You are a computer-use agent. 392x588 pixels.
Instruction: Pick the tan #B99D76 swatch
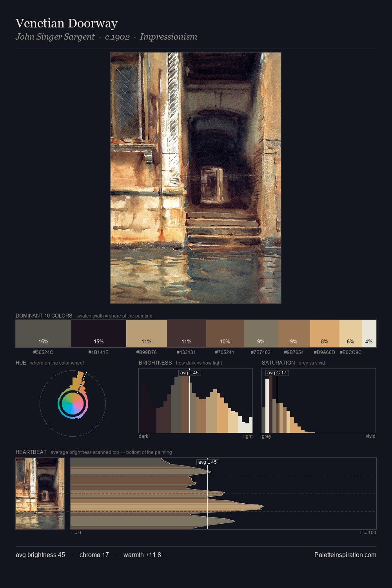pos(147,334)
